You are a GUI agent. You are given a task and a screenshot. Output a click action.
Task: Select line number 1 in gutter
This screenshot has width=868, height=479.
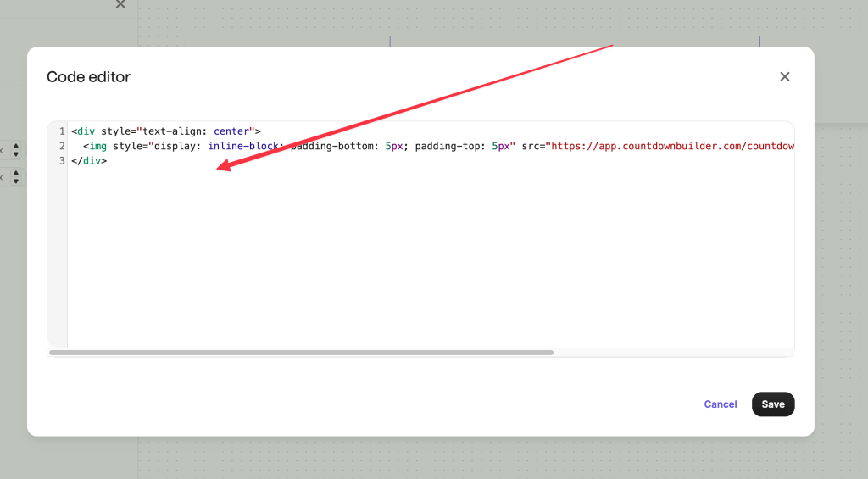[61, 131]
